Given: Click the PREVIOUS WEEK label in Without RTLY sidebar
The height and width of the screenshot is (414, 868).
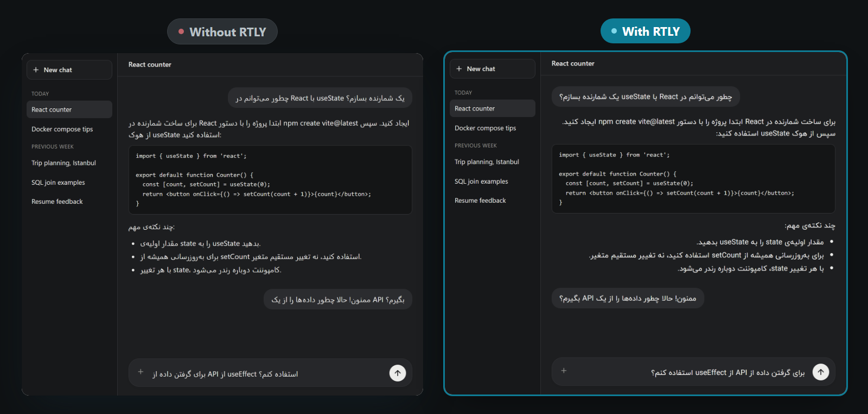Looking at the screenshot, I should click(x=53, y=147).
